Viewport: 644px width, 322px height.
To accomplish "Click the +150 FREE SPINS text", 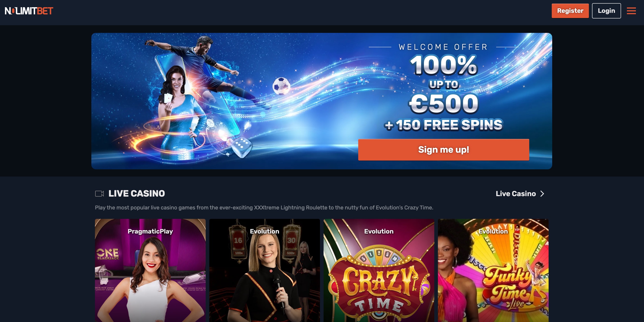I will pos(444,125).
